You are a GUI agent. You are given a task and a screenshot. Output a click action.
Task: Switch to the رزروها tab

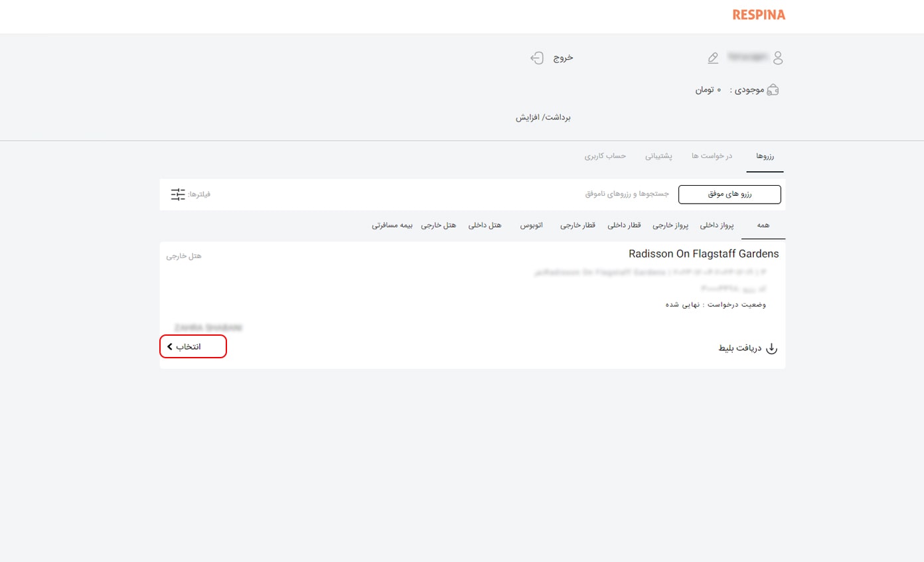click(765, 156)
